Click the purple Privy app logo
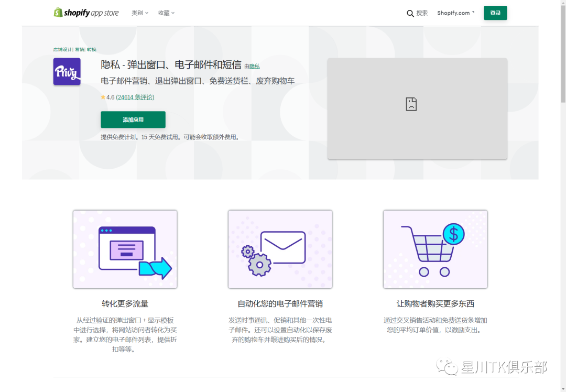 tap(67, 72)
